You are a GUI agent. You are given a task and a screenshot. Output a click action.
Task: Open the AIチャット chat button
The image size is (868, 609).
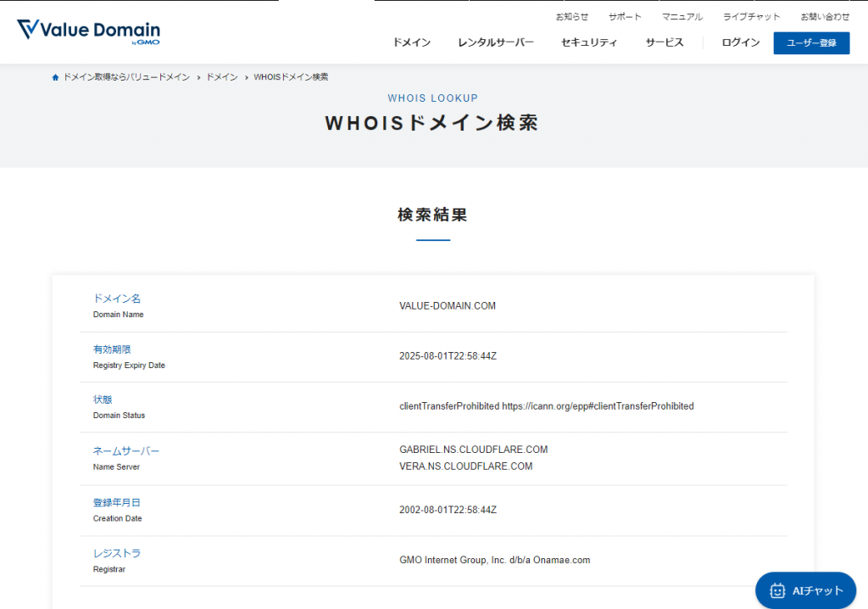pyautogui.click(x=805, y=590)
